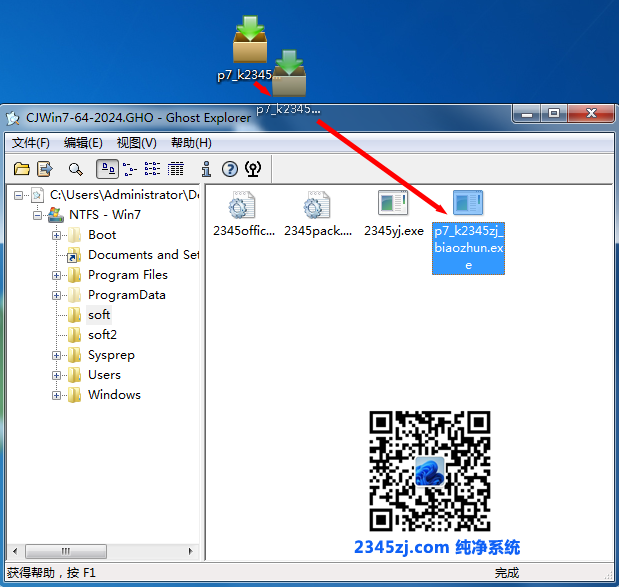Click the 2345offic... file name
The width and height of the screenshot is (619, 587).
tap(244, 231)
